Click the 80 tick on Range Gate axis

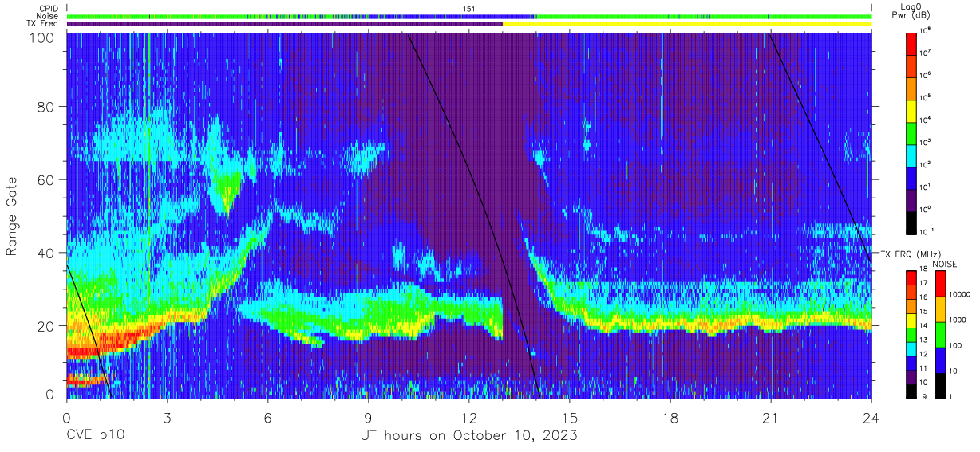45,107
